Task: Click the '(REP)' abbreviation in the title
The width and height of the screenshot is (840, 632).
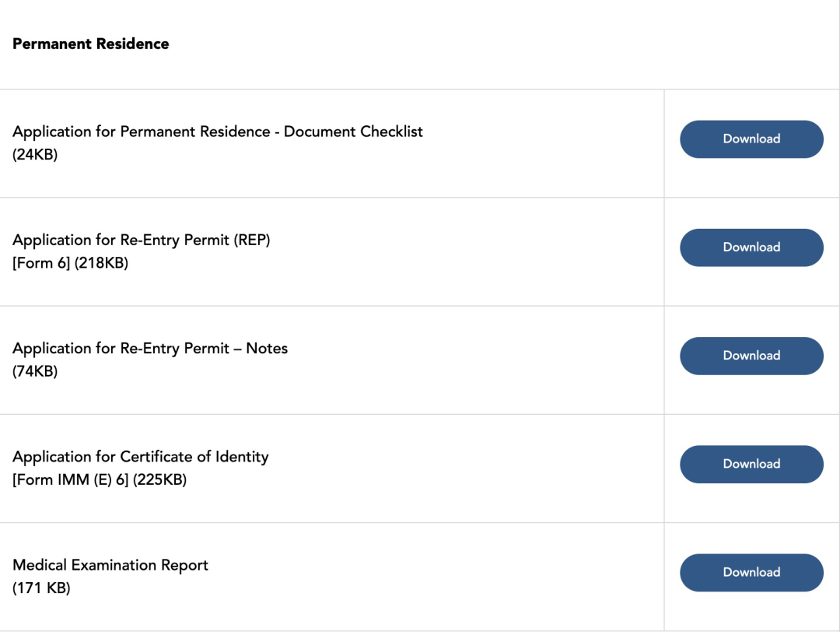Action: pyautogui.click(x=252, y=240)
